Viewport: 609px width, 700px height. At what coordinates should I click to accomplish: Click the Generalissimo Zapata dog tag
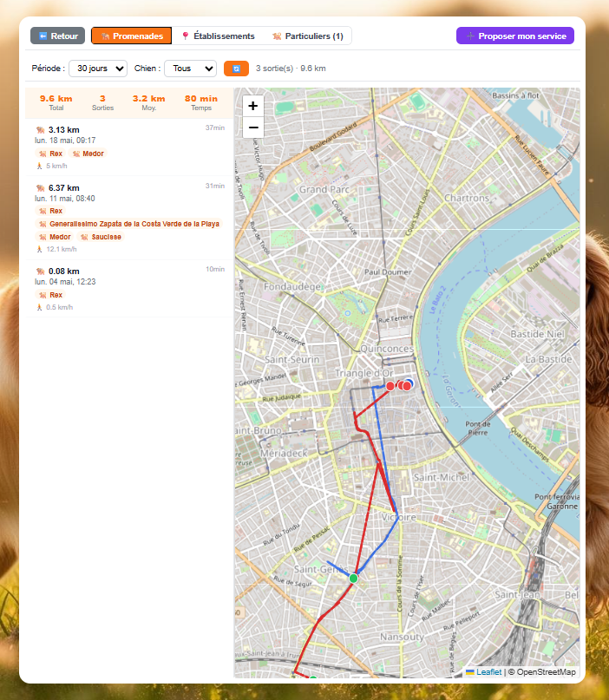click(x=129, y=224)
